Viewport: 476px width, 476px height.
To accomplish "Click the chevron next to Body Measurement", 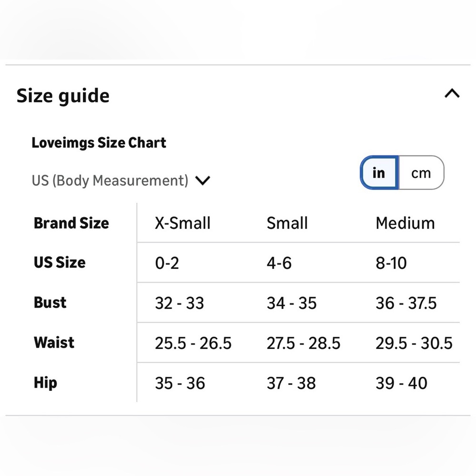I will [202, 180].
